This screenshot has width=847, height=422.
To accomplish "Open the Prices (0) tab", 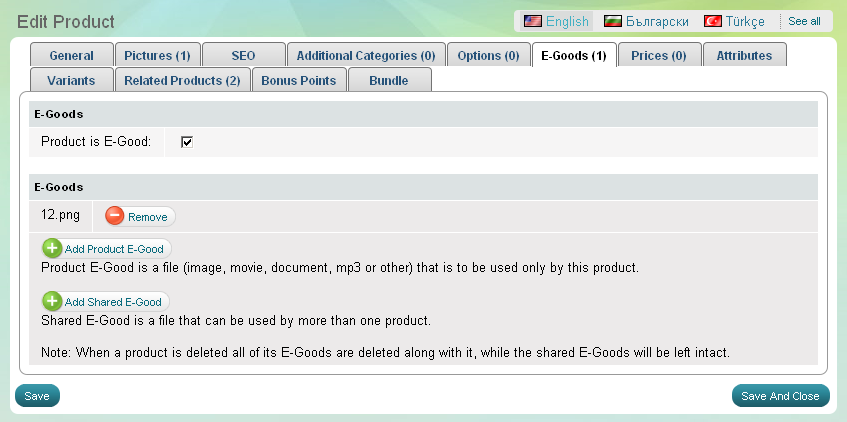I will tap(658, 56).
